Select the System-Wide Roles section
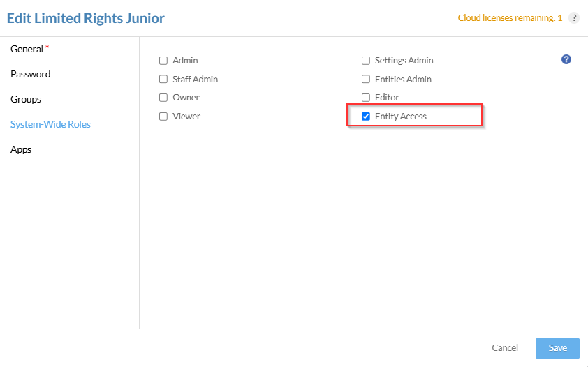 [x=50, y=124]
